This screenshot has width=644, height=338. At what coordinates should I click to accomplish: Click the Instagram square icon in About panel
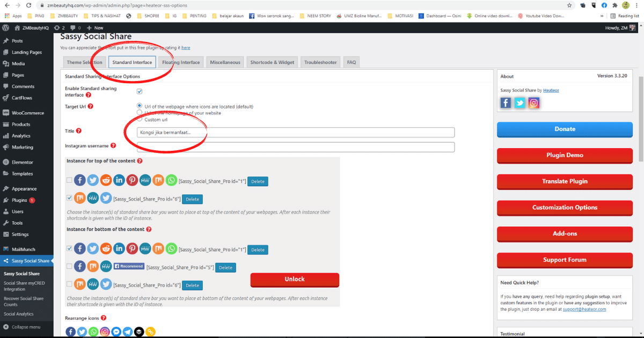click(534, 103)
